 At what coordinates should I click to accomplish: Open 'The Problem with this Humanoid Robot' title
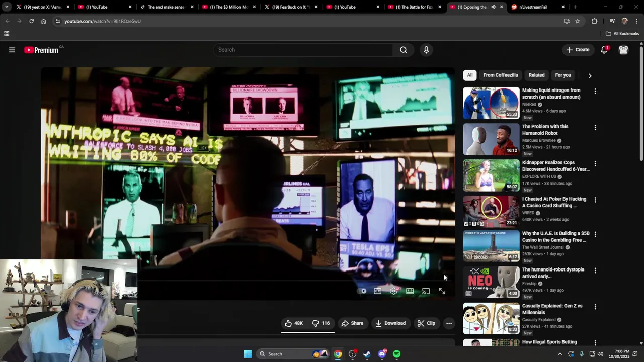coord(545,130)
